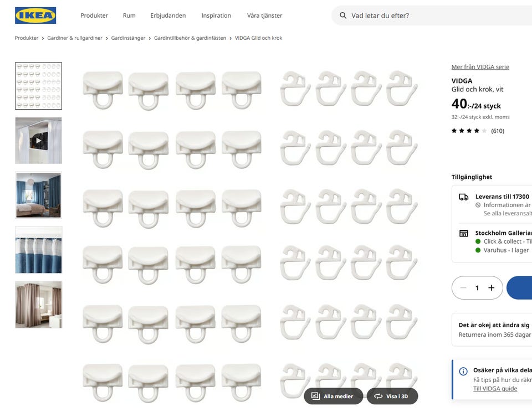Play the product video thumbnail

click(38, 141)
